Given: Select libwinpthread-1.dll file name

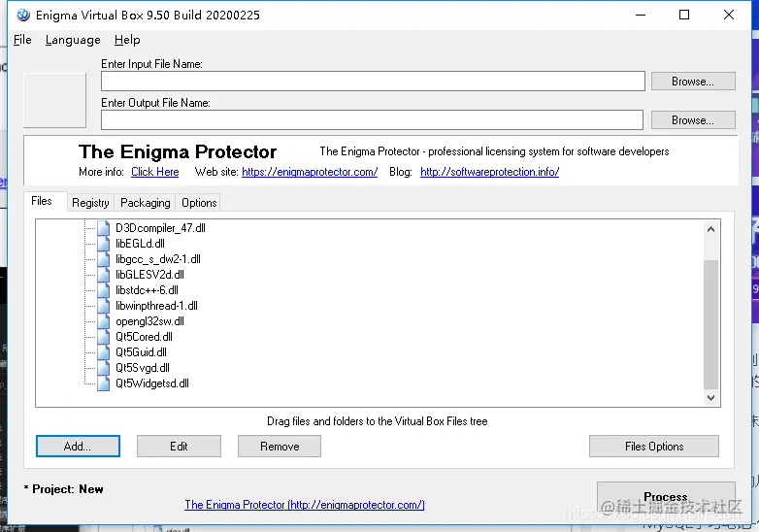Looking at the screenshot, I should (x=156, y=306).
